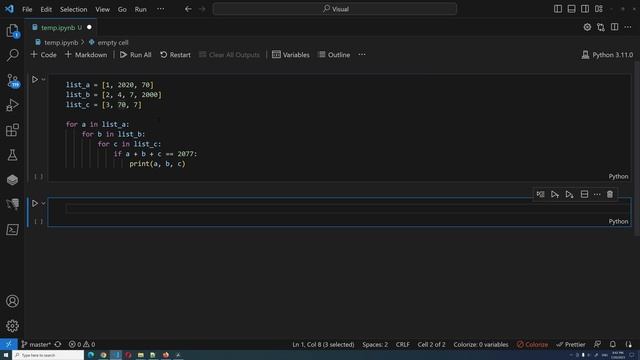Click the master branch indicator
The height and width of the screenshot is (360, 640).
coord(36,344)
